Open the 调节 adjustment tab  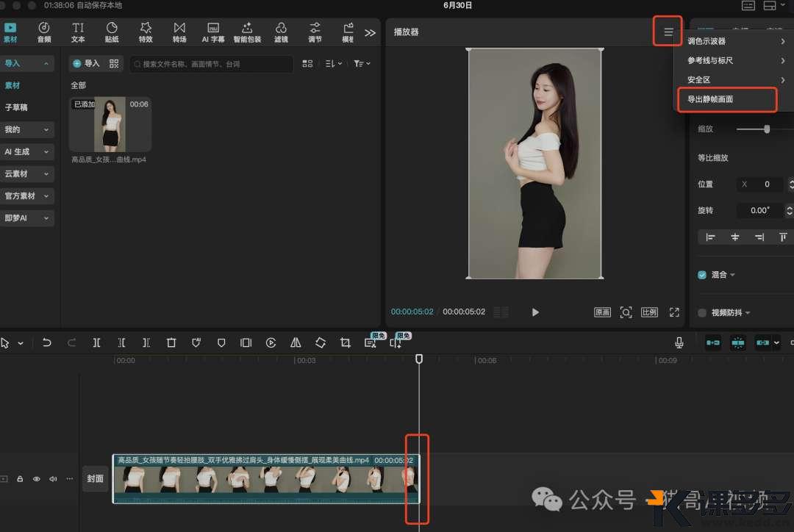[x=315, y=32]
